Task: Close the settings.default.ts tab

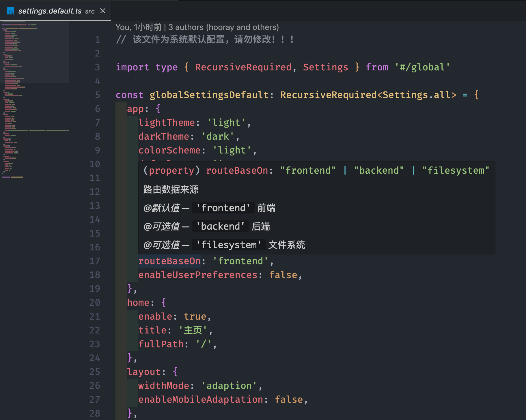Action: pos(103,11)
